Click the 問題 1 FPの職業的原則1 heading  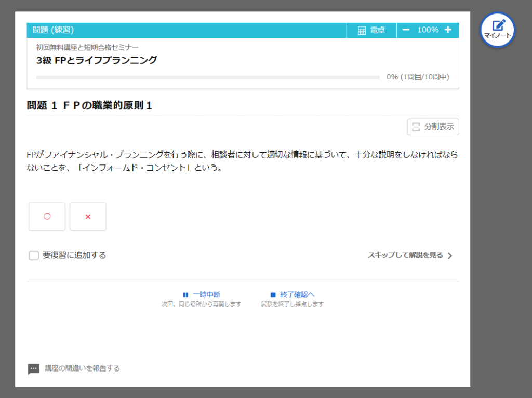89,106
